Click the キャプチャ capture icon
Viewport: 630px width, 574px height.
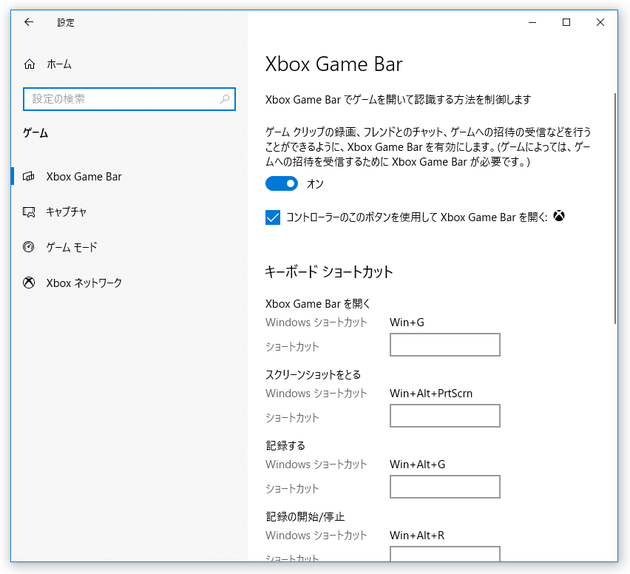[29, 212]
